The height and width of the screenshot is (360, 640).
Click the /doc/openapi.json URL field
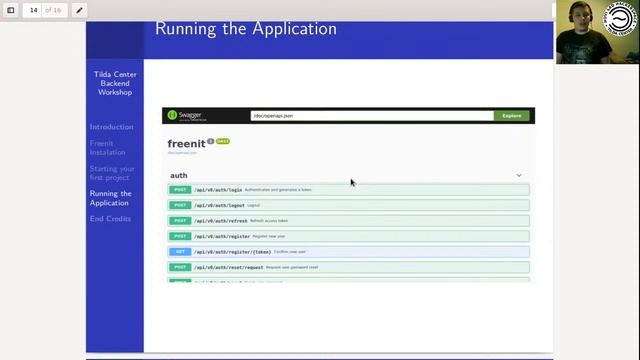(372, 116)
